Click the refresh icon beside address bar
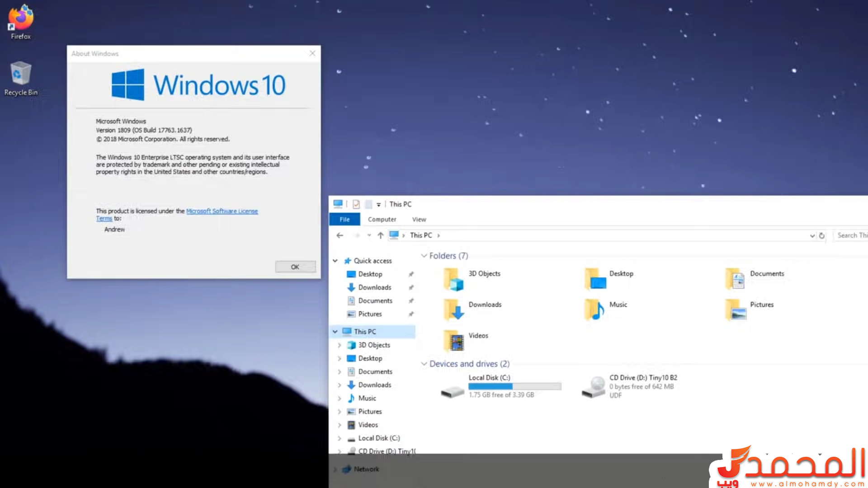Screen dimensions: 868x488 click(x=822, y=235)
